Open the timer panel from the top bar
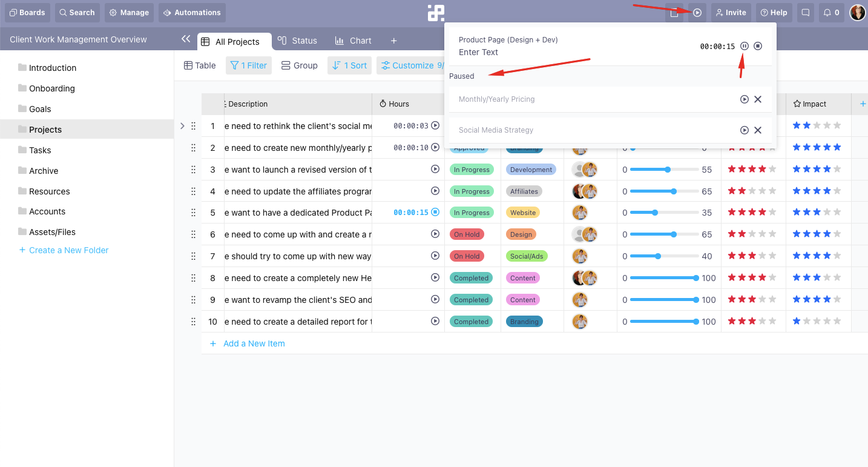This screenshot has height=467, width=868. 697,12
